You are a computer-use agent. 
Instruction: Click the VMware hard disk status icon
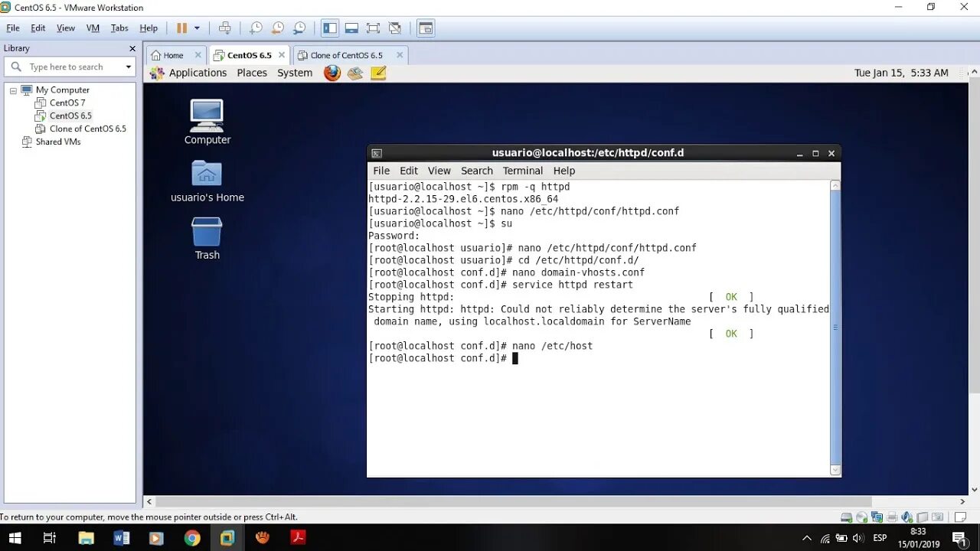(846, 517)
